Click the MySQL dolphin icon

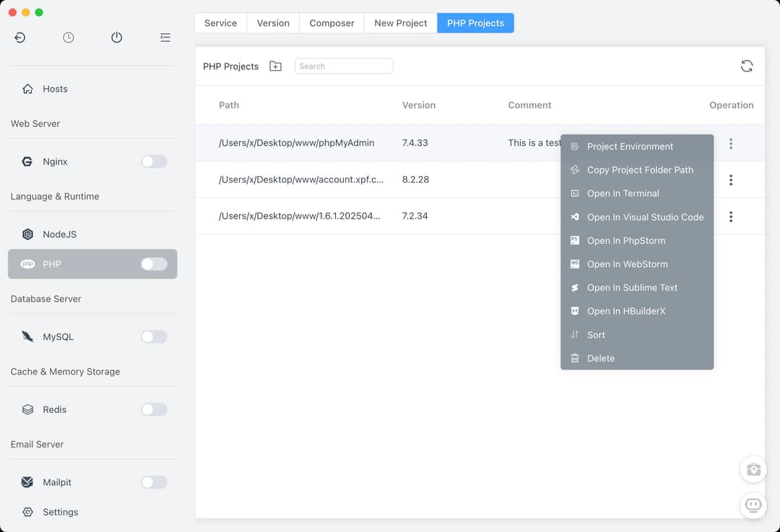coord(28,336)
